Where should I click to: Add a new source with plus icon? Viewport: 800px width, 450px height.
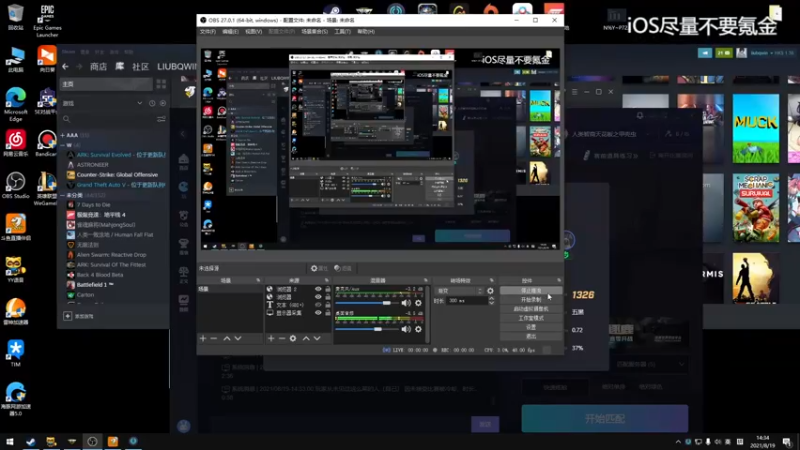coord(271,338)
